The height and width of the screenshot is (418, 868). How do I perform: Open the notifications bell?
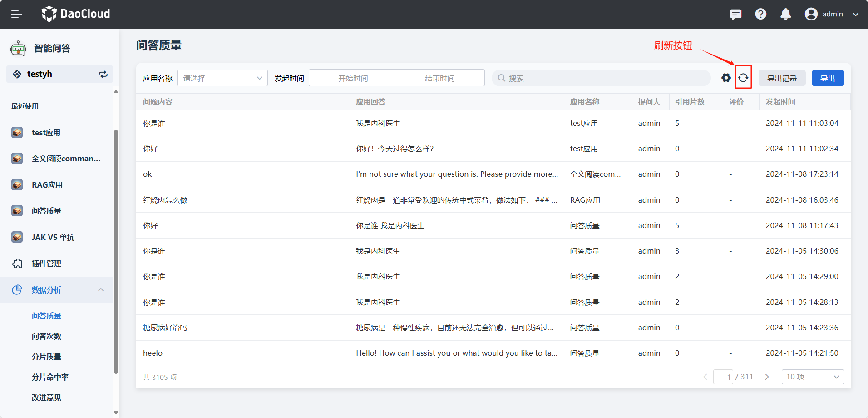[785, 14]
